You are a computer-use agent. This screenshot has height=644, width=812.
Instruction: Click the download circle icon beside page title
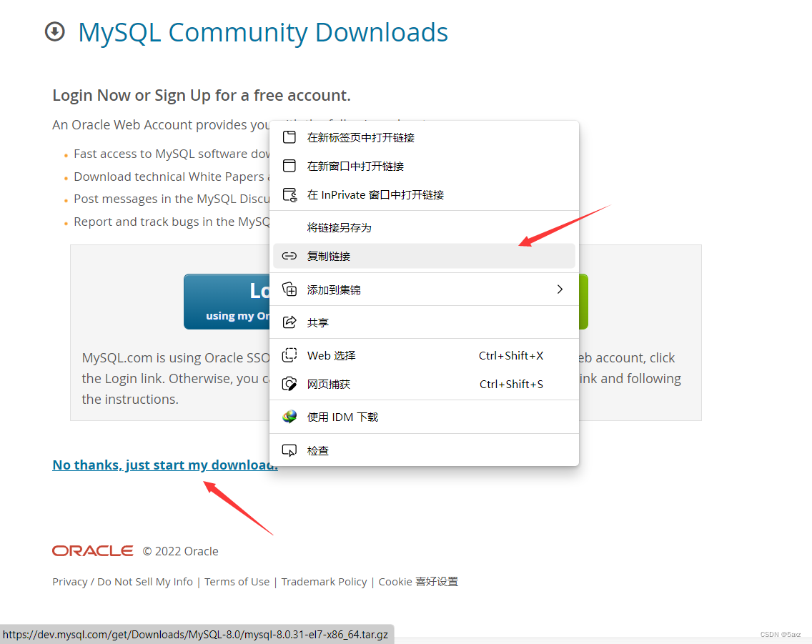coord(55,31)
